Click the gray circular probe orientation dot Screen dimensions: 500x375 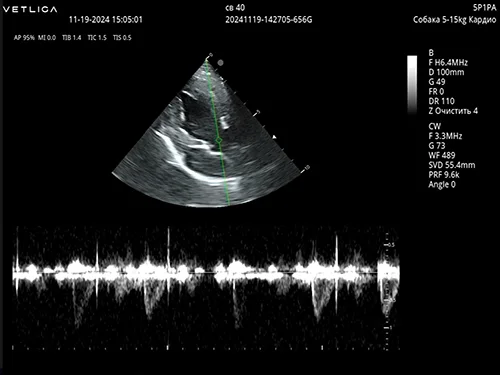(x=220, y=62)
